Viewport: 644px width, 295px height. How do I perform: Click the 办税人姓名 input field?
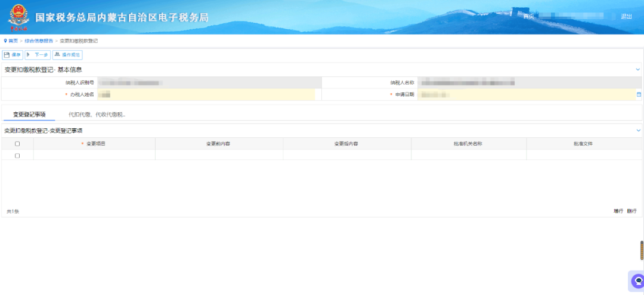pyautogui.click(x=206, y=94)
